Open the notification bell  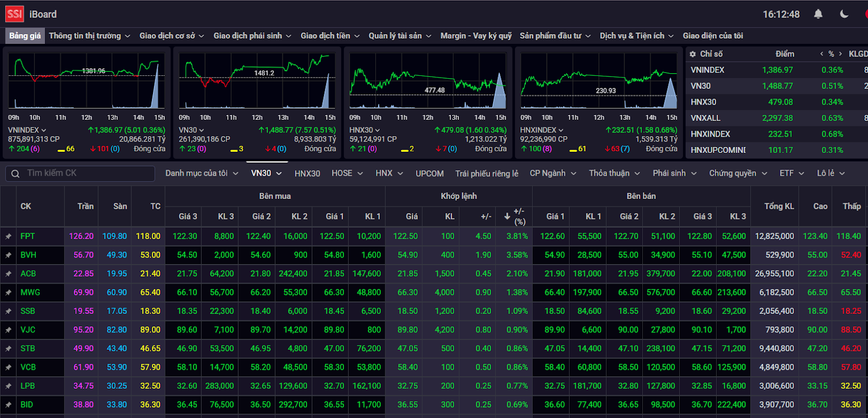[x=818, y=14]
